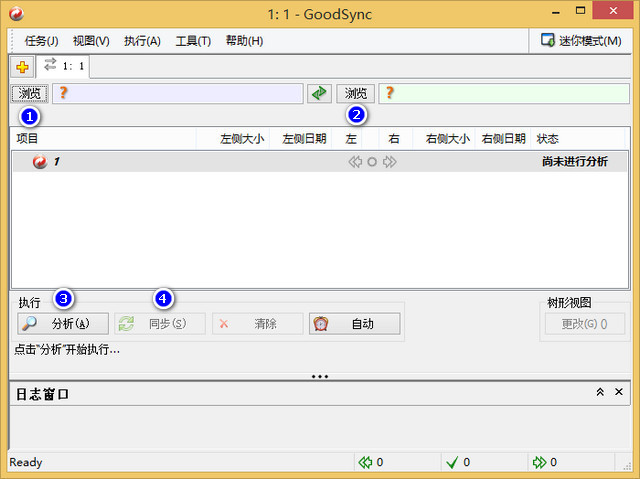This screenshot has width=640, height=479.
Task: Switch to 迷你模式 mini mode
Action: (581, 41)
